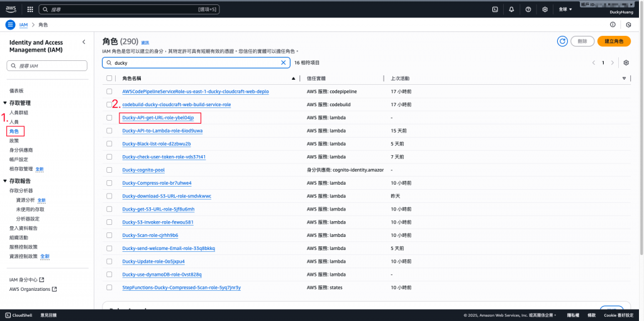Open table preferences gear icon
This screenshot has height=321, width=644.
click(x=626, y=63)
